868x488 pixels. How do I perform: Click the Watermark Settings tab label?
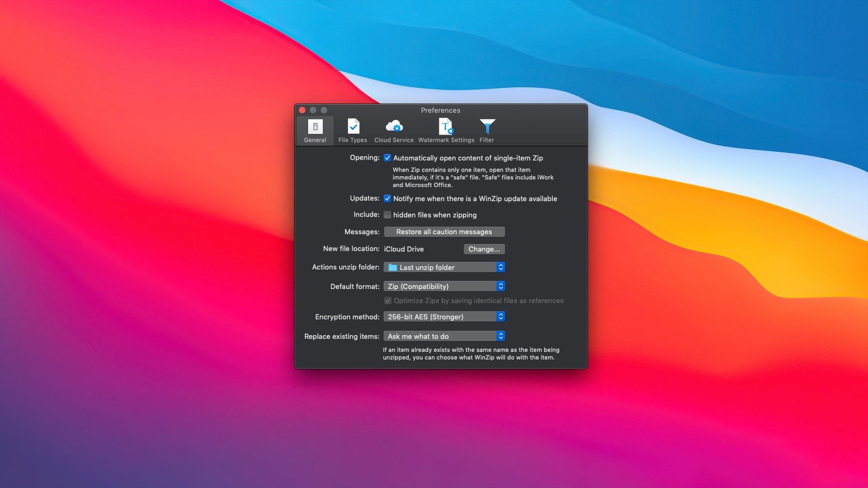coord(446,140)
